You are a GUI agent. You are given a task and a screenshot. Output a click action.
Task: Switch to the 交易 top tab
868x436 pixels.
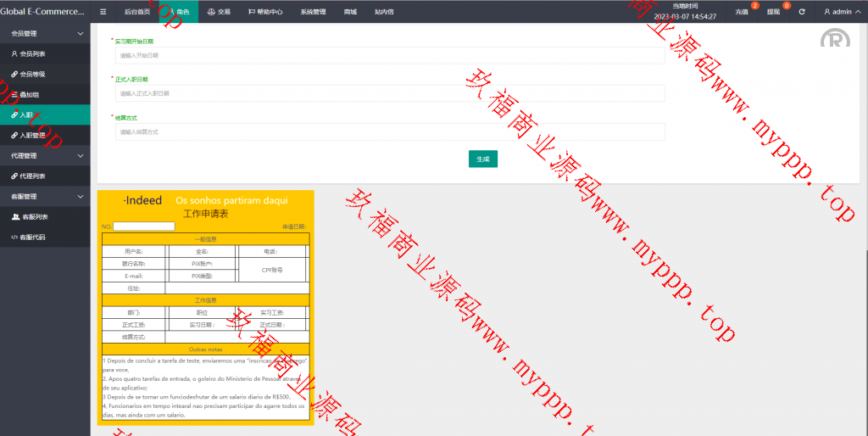point(219,12)
